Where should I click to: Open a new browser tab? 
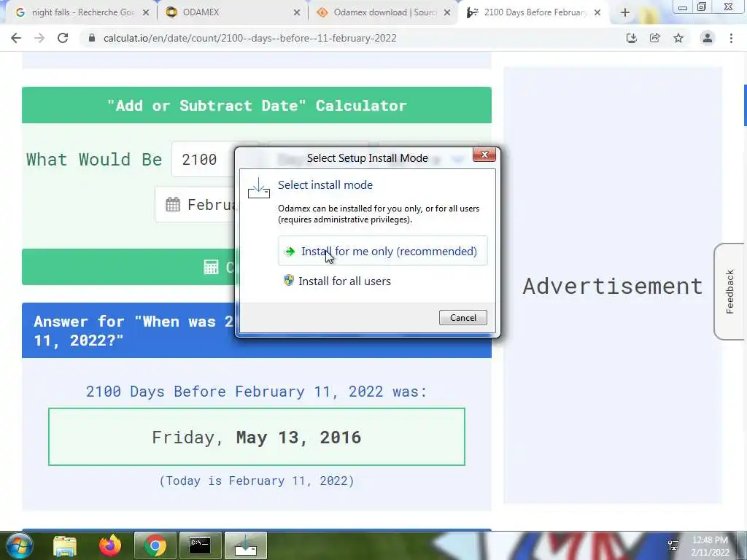point(625,12)
